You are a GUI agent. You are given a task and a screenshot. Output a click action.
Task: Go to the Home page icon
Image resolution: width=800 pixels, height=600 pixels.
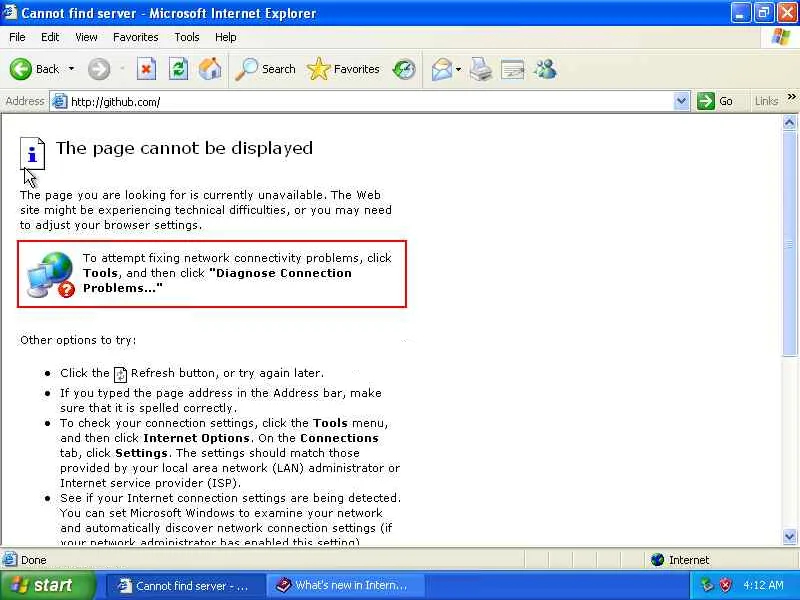[x=210, y=69]
